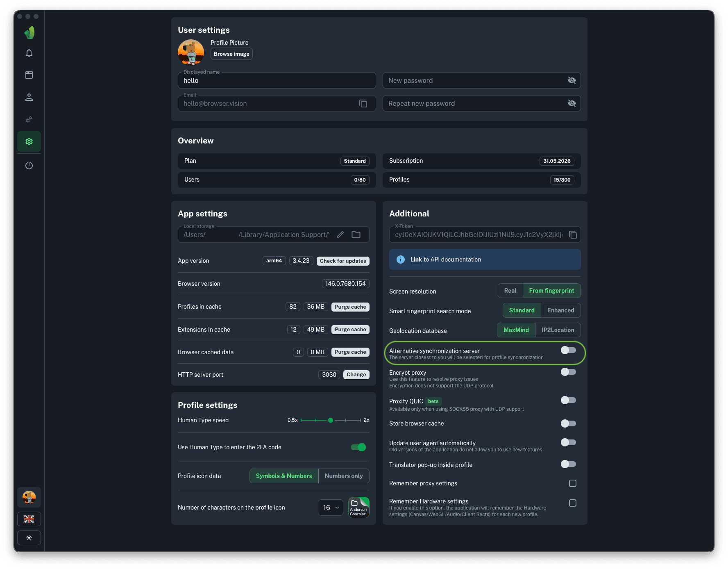728x569 pixels.
Task: Open the API documentation Link
Action: coord(416,259)
